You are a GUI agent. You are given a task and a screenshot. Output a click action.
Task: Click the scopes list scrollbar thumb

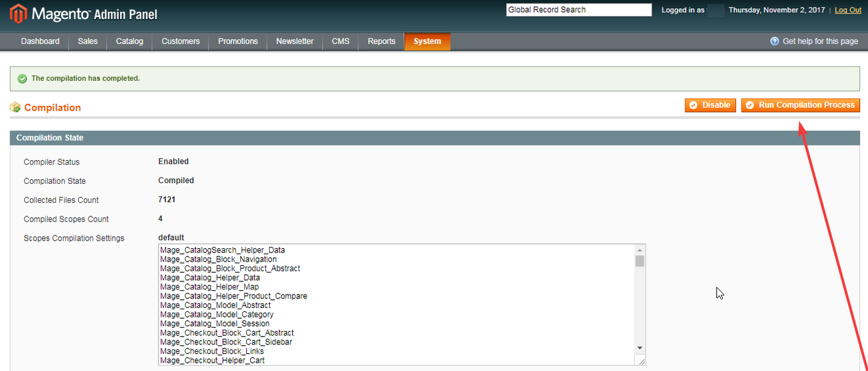point(639,261)
